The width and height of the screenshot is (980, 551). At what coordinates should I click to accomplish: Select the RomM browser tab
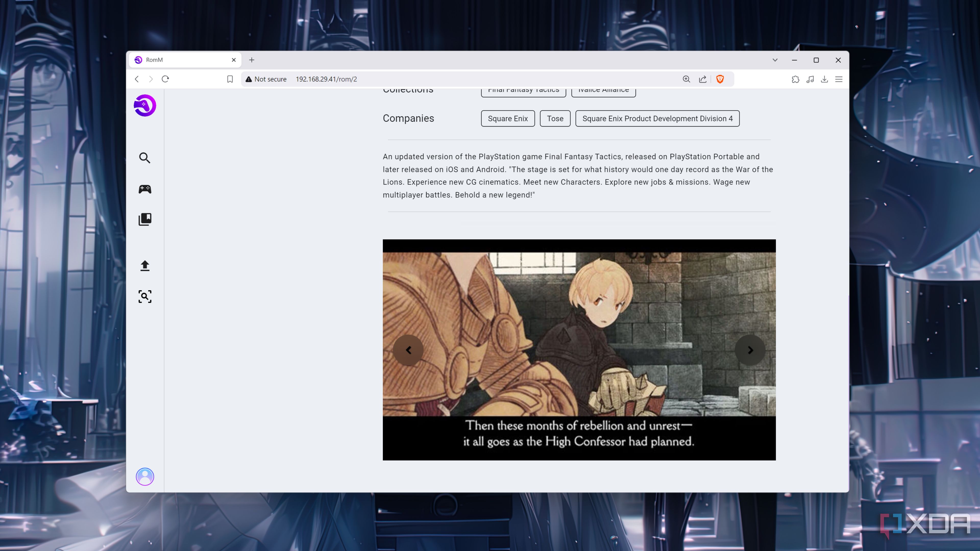pyautogui.click(x=185, y=60)
